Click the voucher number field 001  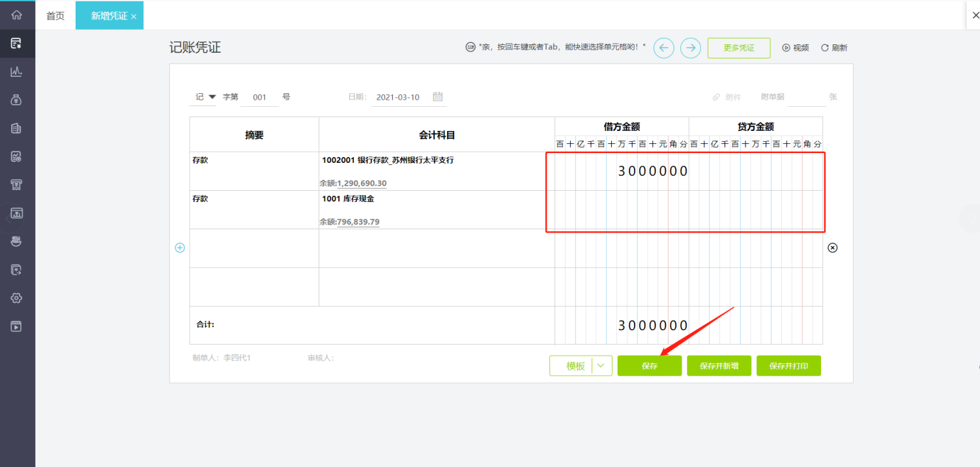pyautogui.click(x=260, y=97)
